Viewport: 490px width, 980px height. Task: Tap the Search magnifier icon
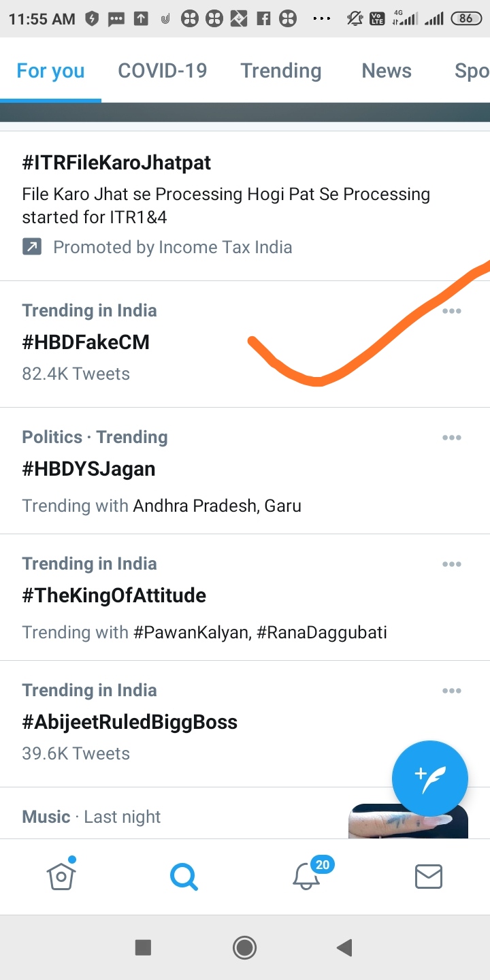pyautogui.click(x=184, y=876)
